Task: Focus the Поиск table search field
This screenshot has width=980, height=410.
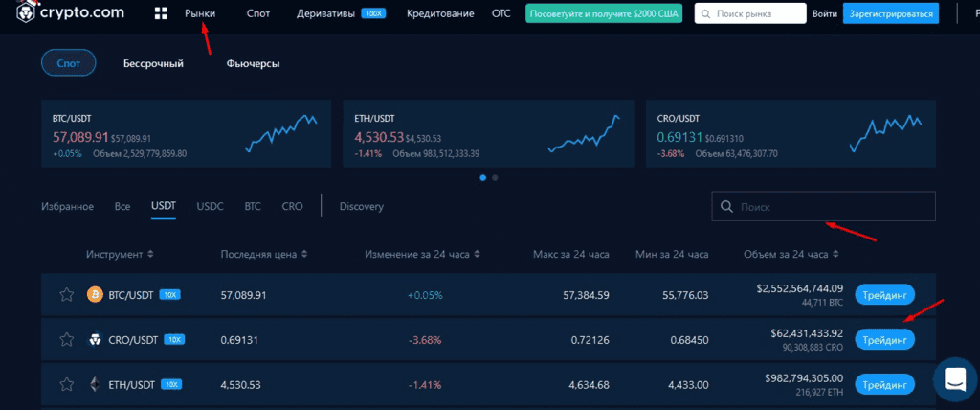Action: (824, 207)
